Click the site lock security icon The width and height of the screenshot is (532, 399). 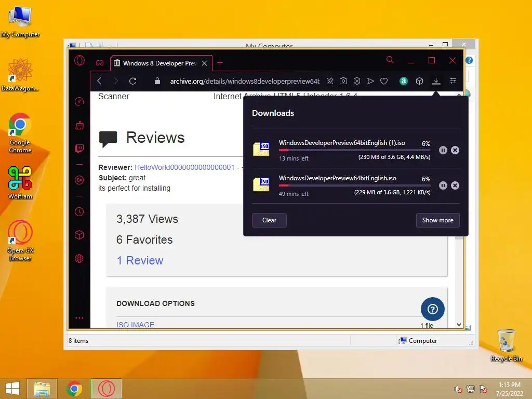(157, 81)
